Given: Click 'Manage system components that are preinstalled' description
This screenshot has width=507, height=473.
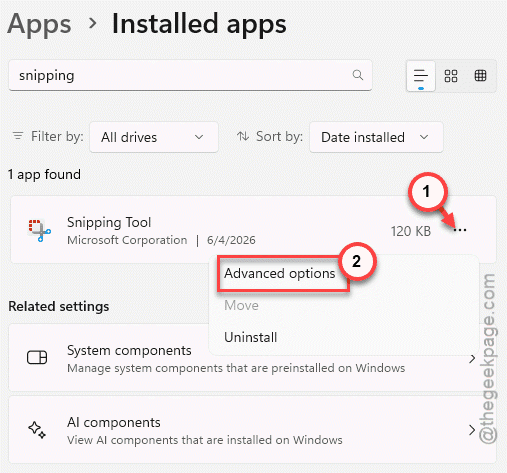Looking at the screenshot, I should (236, 368).
